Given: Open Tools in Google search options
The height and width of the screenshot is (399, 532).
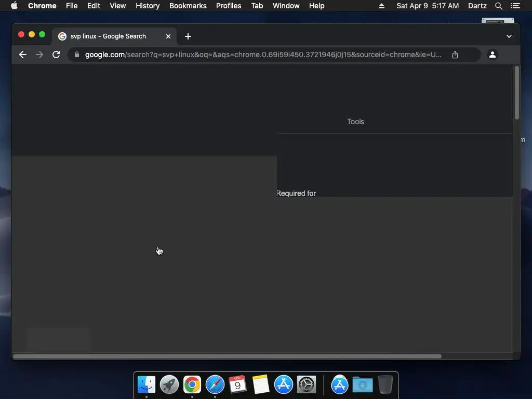Looking at the screenshot, I should click(x=355, y=122).
